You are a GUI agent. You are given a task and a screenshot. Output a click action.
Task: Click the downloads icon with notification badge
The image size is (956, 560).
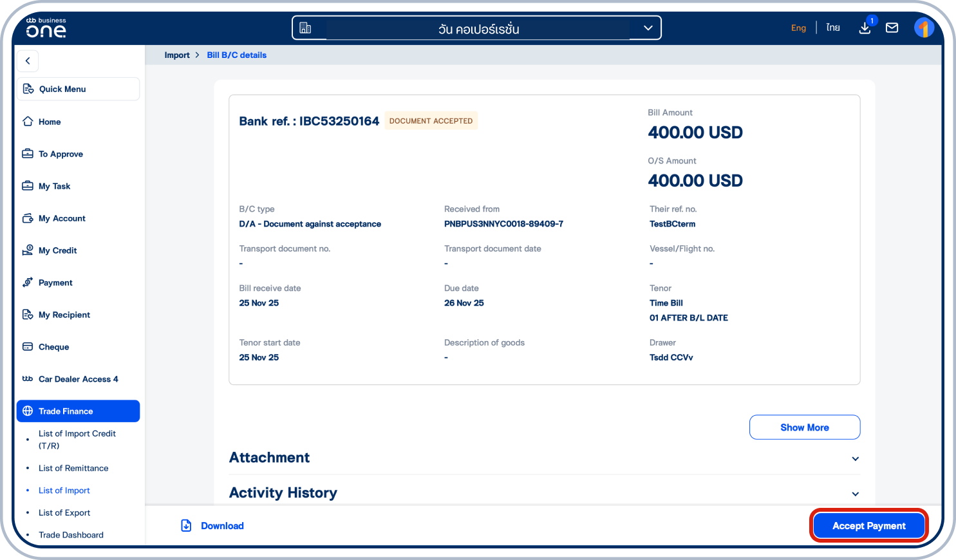coord(865,29)
